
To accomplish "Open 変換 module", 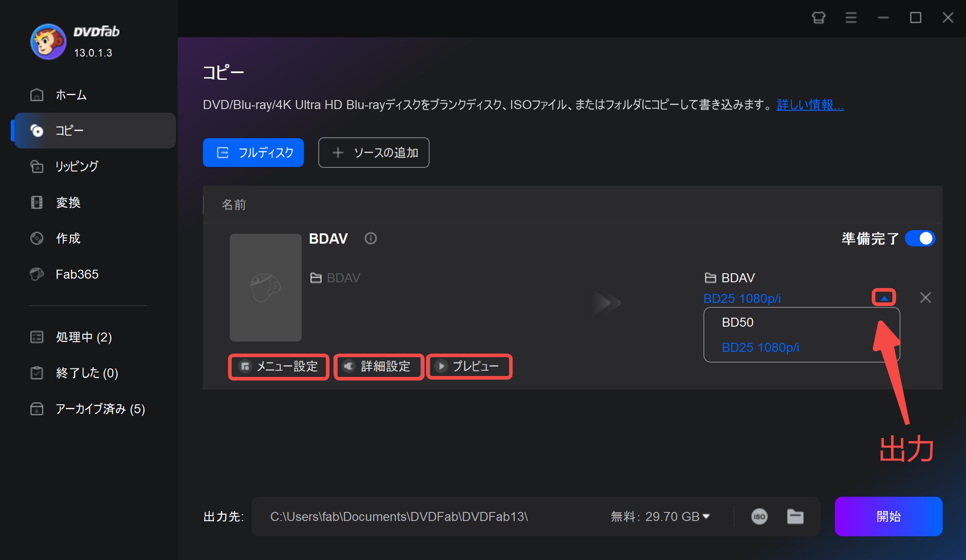I will click(94, 202).
